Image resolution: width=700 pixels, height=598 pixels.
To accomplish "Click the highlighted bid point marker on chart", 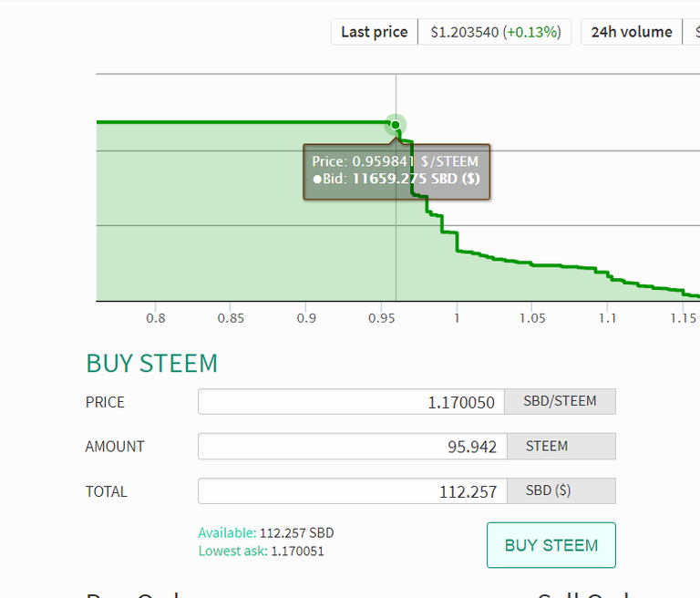I will point(395,125).
